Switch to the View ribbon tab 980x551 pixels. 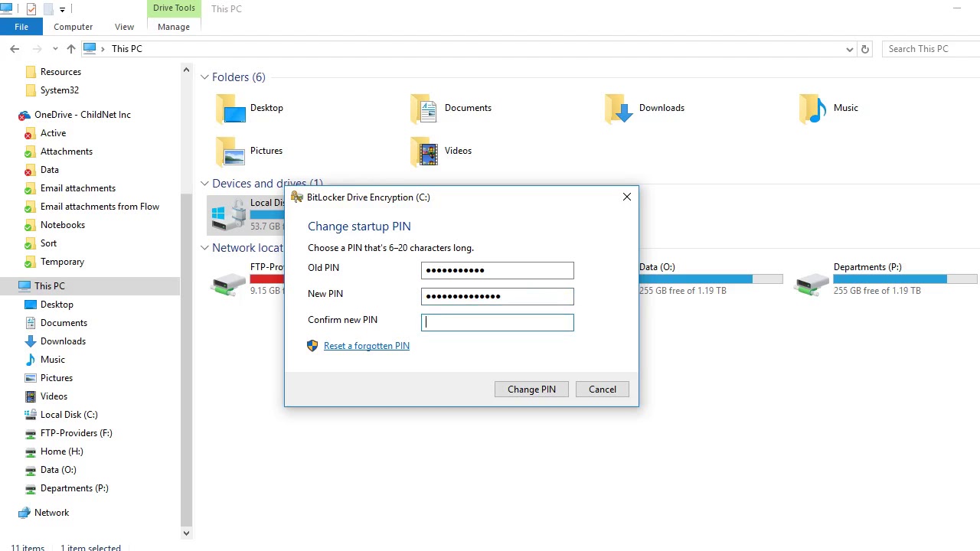coord(124,27)
